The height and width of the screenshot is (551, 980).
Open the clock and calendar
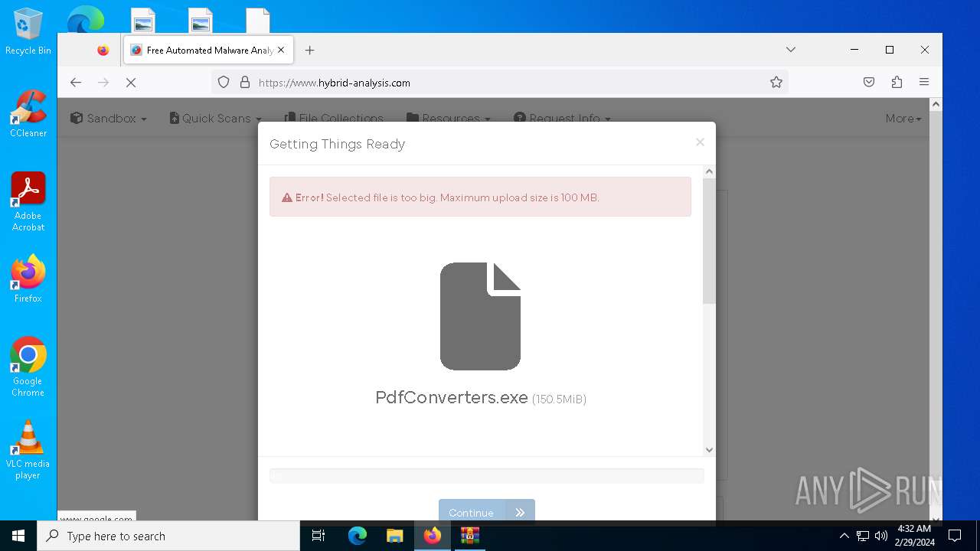click(x=914, y=536)
